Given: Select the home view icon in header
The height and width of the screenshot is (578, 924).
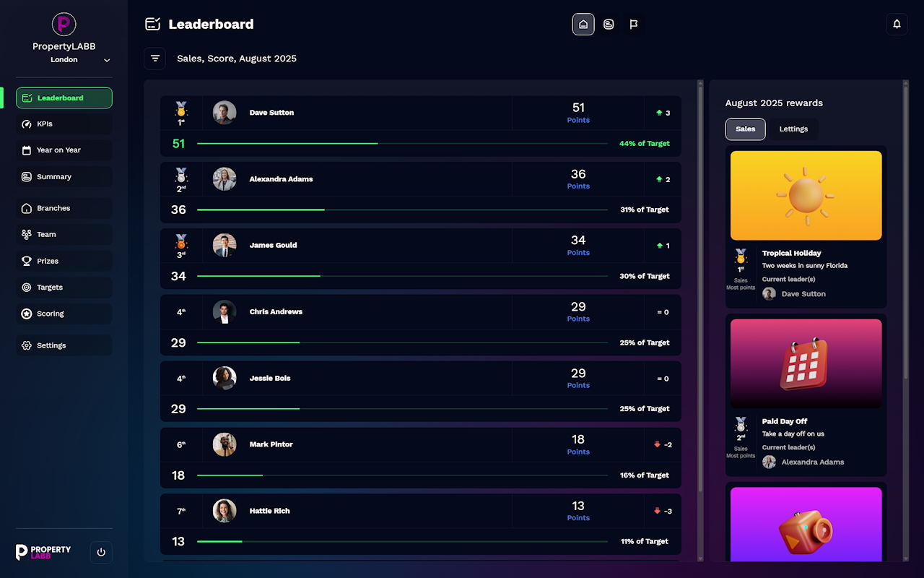Looking at the screenshot, I should pyautogui.click(x=583, y=24).
